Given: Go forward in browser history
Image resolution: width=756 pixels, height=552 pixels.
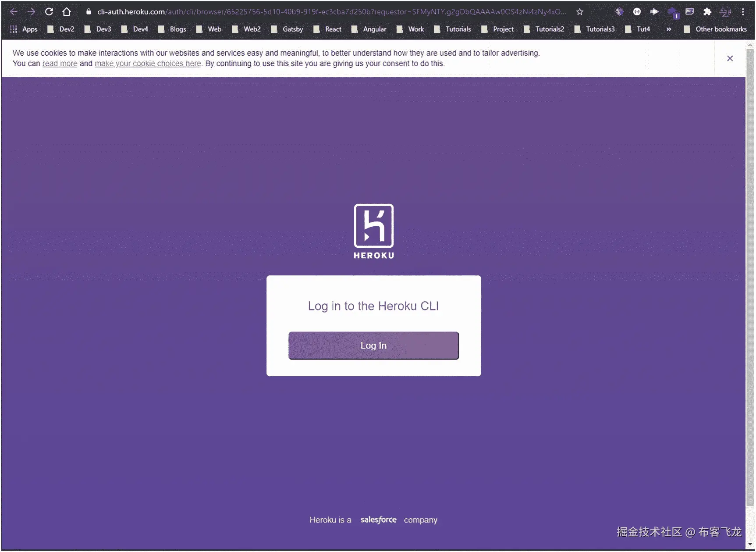Looking at the screenshot, I should 31,12.
